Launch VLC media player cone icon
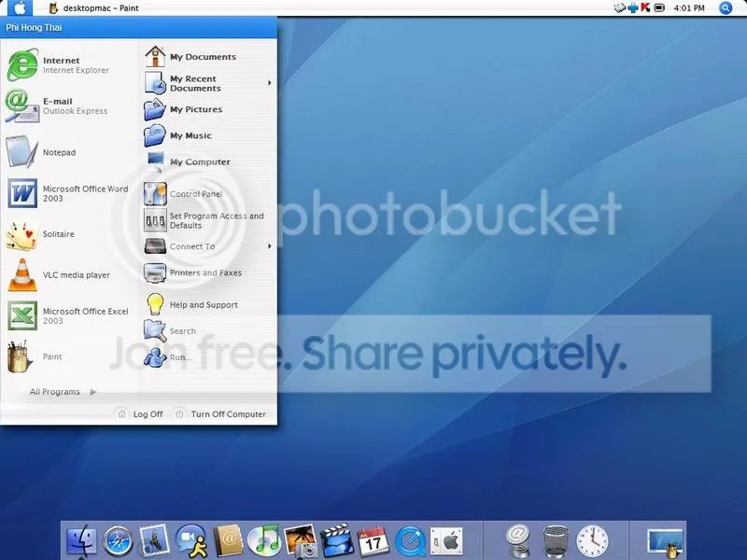Screen dimensions: 747x560 (x=22, y=275)
